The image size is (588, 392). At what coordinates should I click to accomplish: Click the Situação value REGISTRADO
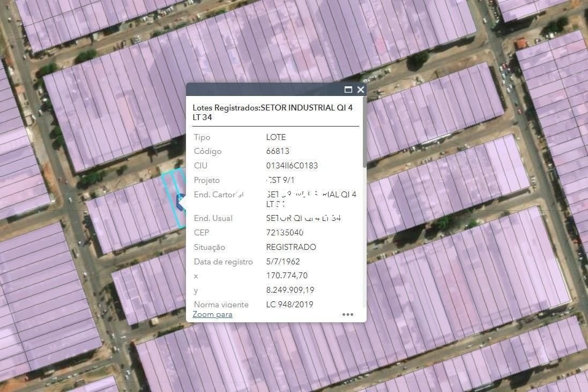[x=291, y=247]
